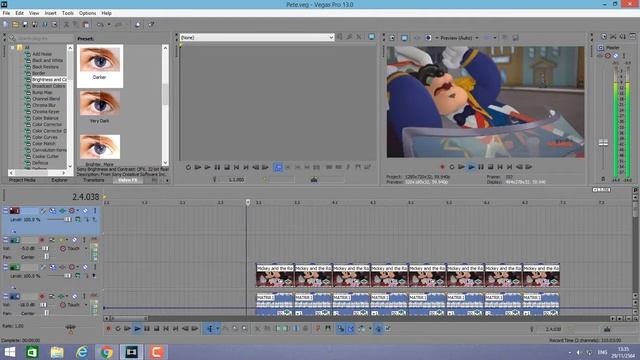Image resolution: width=640 pixels, height=360 pixels.
Task: Click Delete icon in timeline edit toolbar
Action: click(x=258, y=329)
